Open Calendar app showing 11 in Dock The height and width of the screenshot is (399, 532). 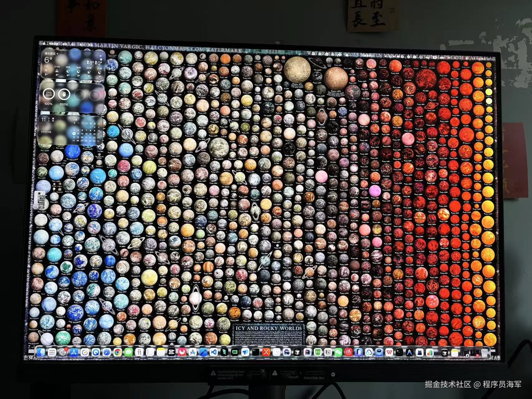tap(139, 352)
